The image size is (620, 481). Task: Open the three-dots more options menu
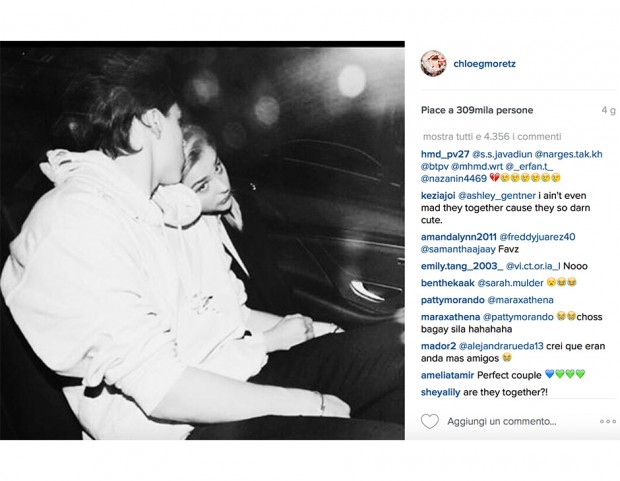point(608,422)
